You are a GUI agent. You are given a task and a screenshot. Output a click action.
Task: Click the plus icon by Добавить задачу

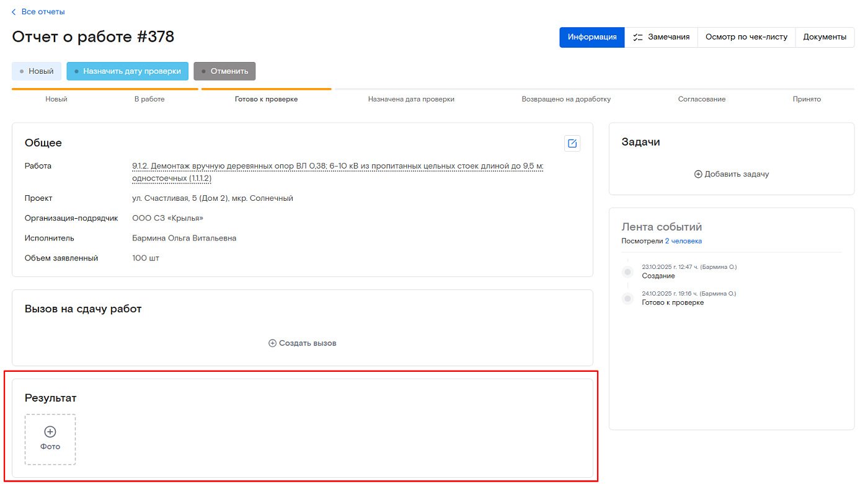(x=698, y=174)
